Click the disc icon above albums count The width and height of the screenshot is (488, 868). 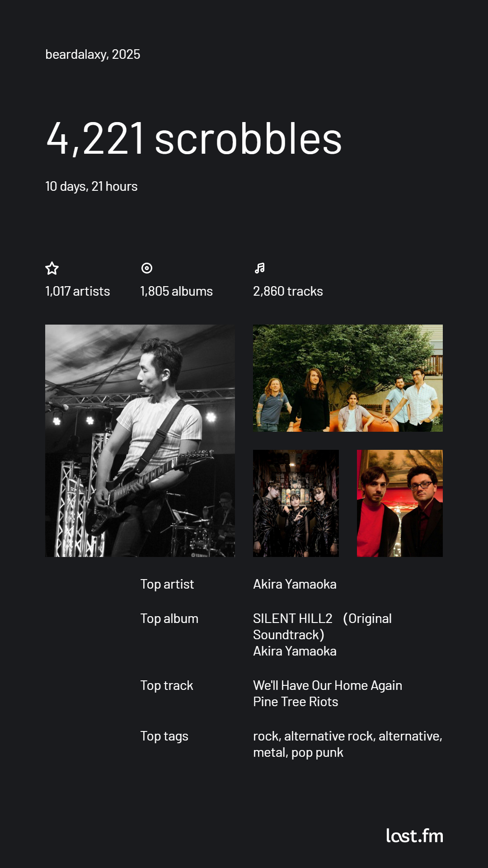(147, 268)
